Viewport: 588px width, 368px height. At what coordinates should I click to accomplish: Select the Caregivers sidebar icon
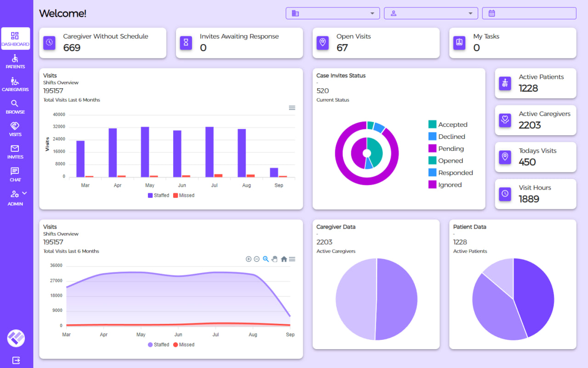coord(16,83)
